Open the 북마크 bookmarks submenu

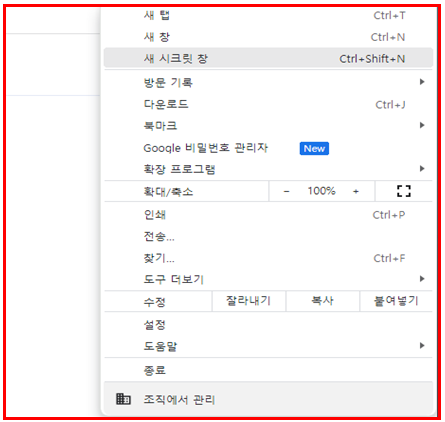click(x=268, y=126)
